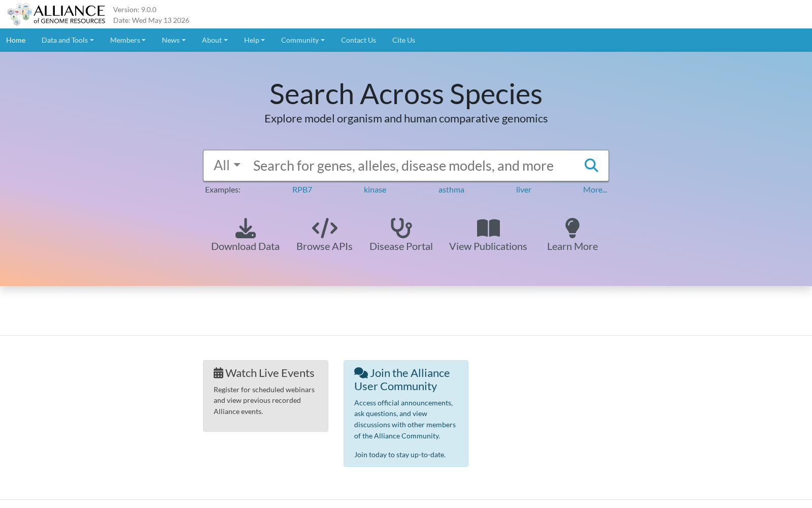Click the 'Search Across Species' heading

[406, 94]
